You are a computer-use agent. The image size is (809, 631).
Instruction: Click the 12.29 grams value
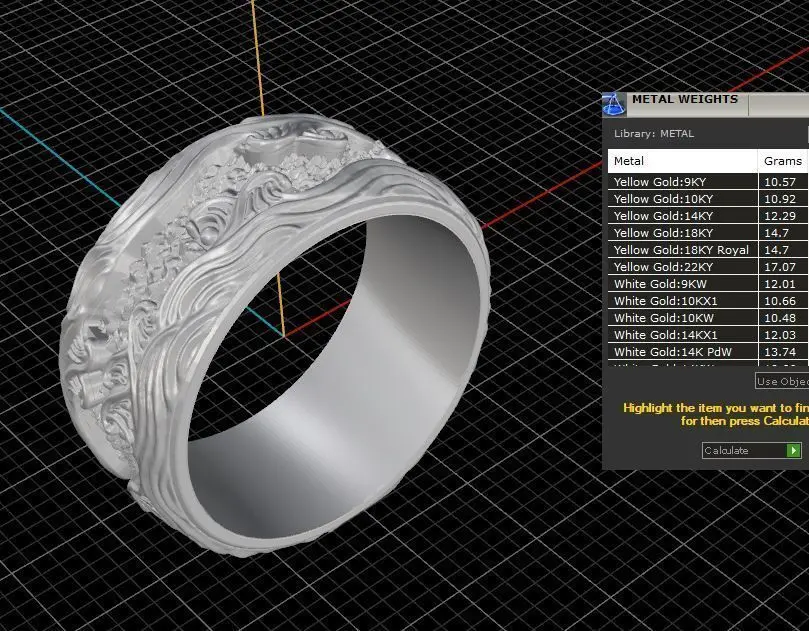(x=780, y=216)
